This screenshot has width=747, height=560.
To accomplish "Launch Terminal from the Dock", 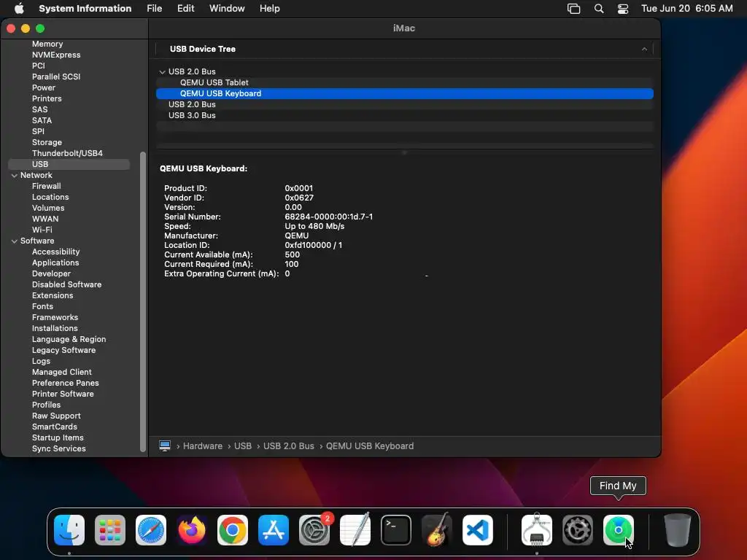I will point(396,530).
